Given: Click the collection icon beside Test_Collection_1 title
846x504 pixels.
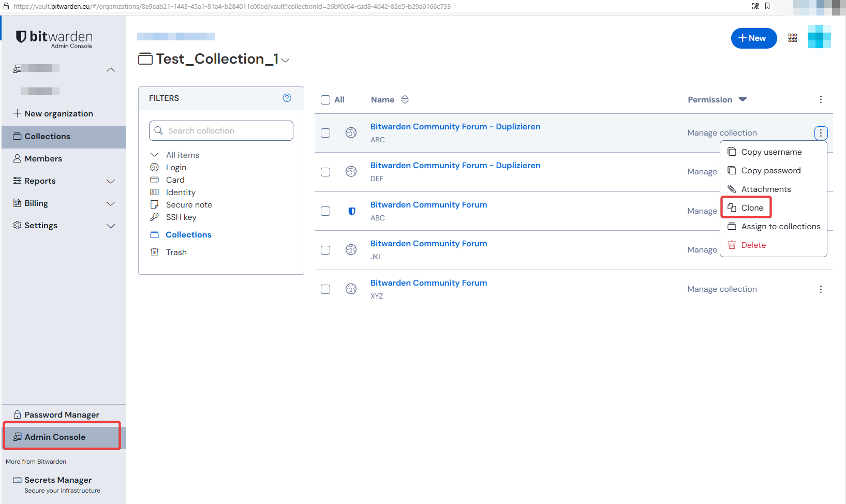Looking at the screenshot, I should pos(145,58).
